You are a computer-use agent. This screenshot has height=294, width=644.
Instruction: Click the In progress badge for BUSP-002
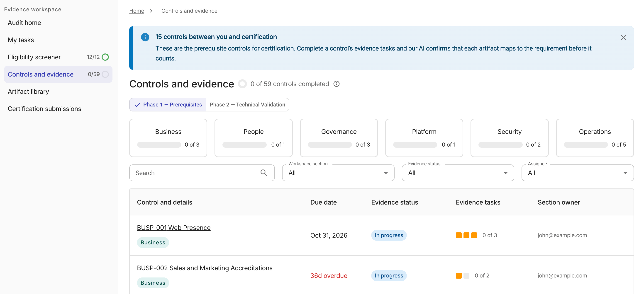click(389, 275)
